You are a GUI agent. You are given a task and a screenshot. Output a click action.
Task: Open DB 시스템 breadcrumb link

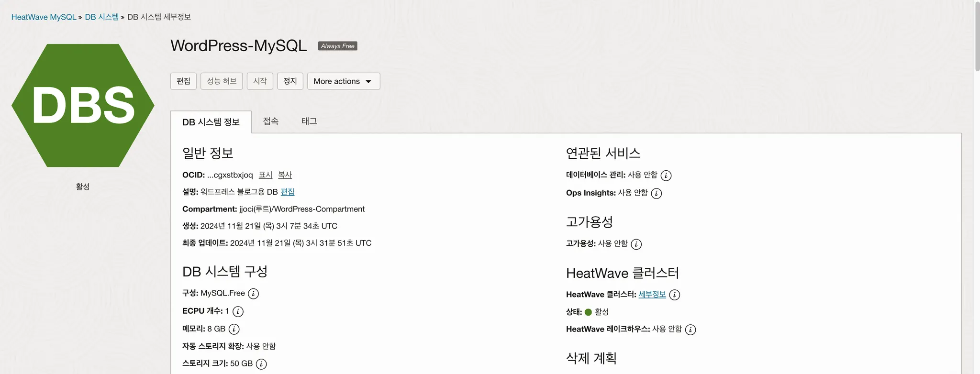pyautogui.click(x=102, y=17)
